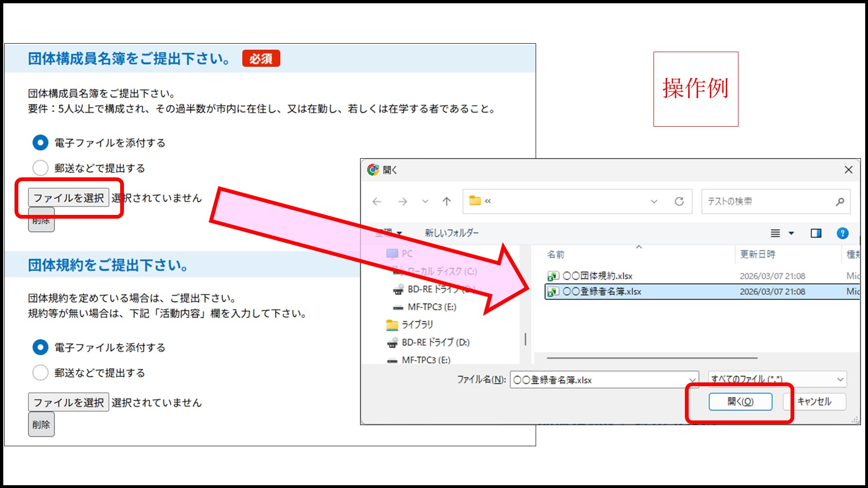Expand the recent locations chevron
Image resolution: width=868 pixels, height=488 pixels.
(x=425, y=202)
